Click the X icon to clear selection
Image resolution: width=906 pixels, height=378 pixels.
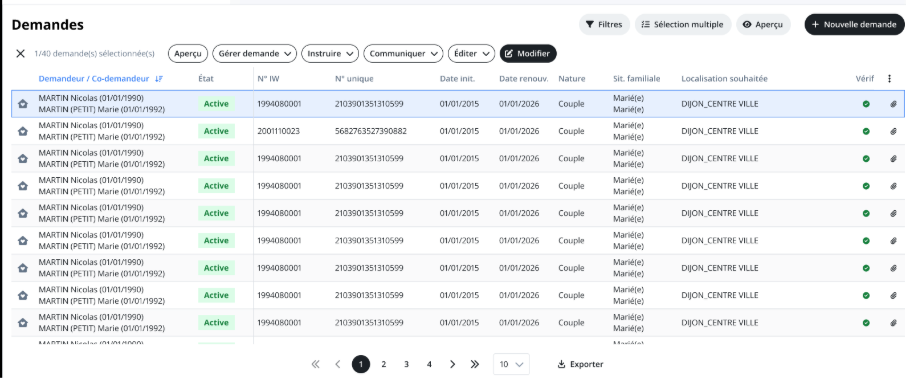pyautogui.click(x=20, y=54)
